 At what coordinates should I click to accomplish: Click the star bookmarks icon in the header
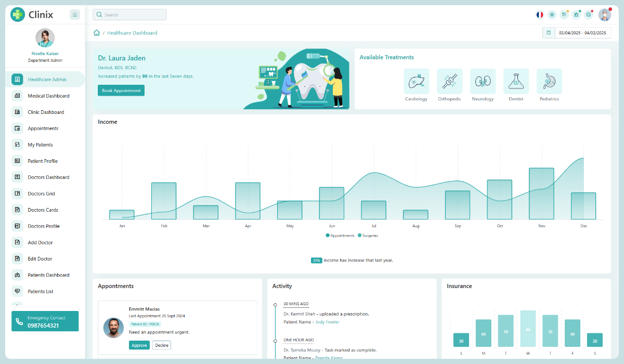(x=552, y=15)
